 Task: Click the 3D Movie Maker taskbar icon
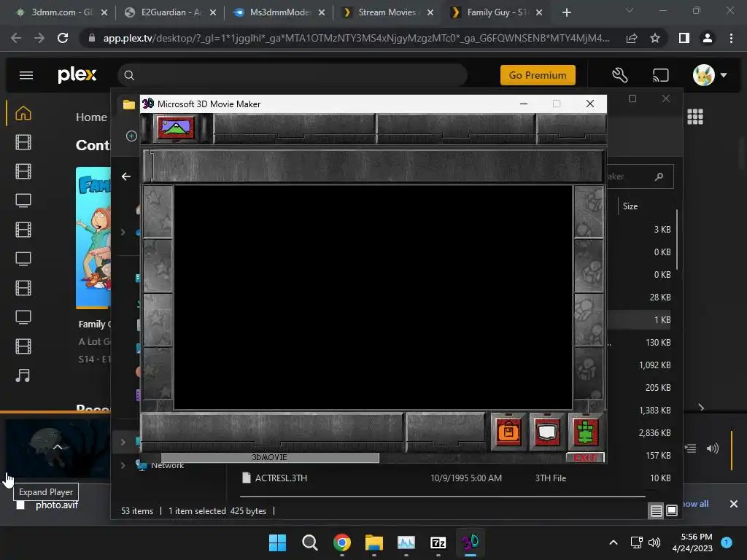(x=471, y=542)
